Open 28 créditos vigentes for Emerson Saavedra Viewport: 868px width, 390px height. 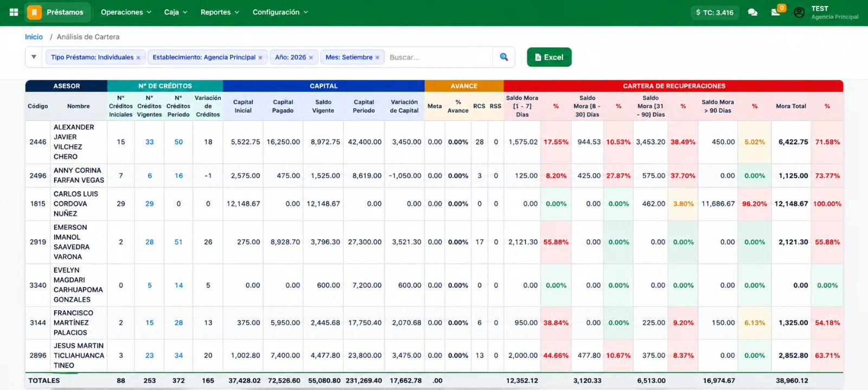(x=150, y=242)
